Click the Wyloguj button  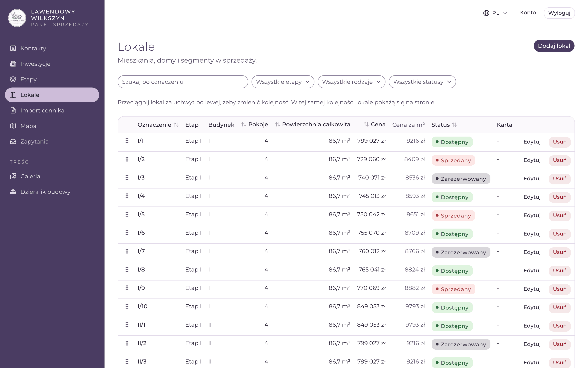click(559, 13)
